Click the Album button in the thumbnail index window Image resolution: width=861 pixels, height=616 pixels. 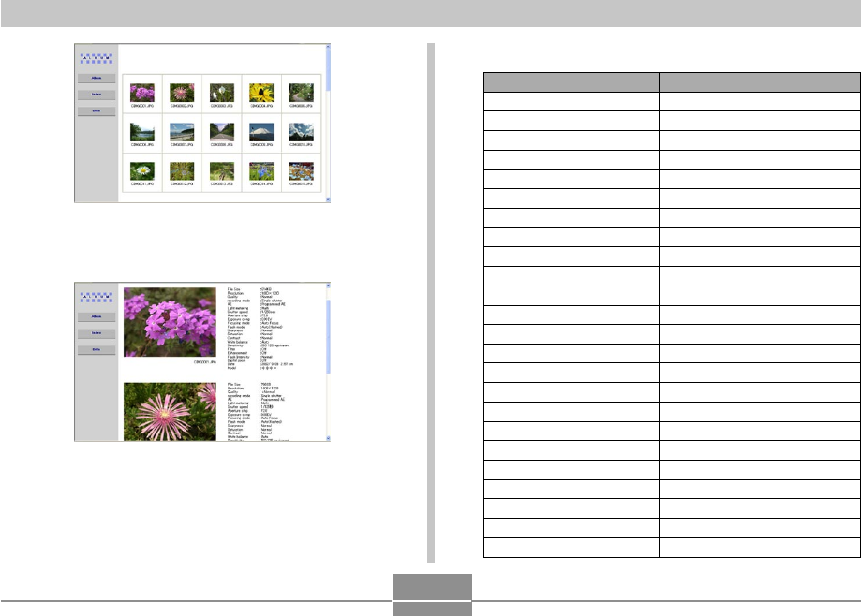point(96,79)
